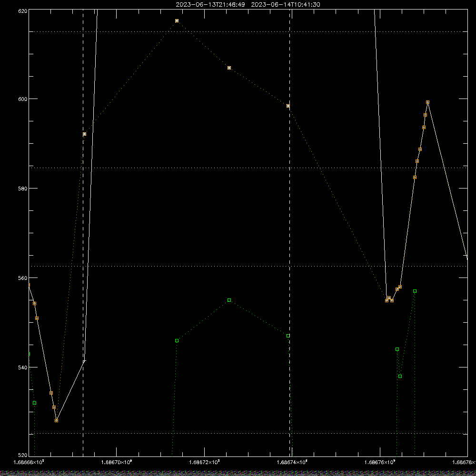Select the green marker near 532 by the left axis

(x=35, y=403)
